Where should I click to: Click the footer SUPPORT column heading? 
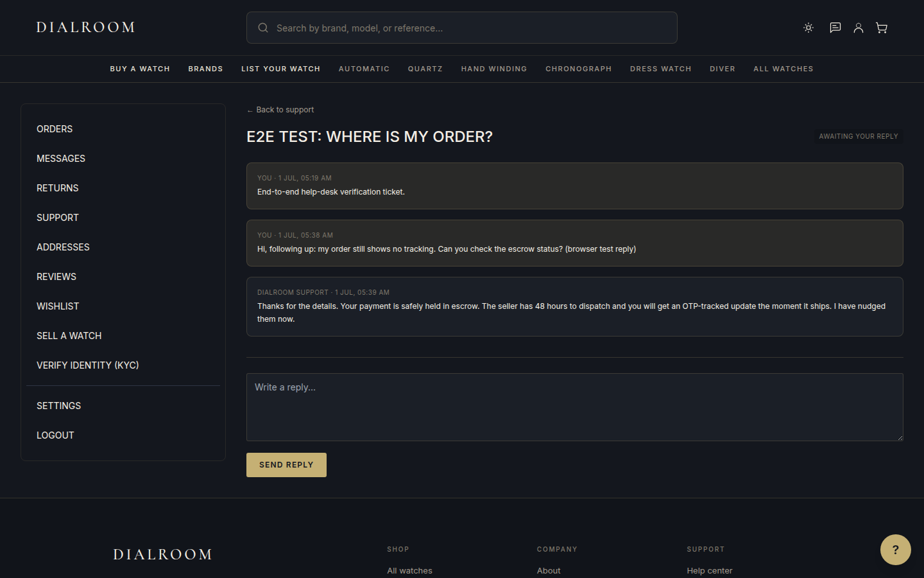click(706, 549)
